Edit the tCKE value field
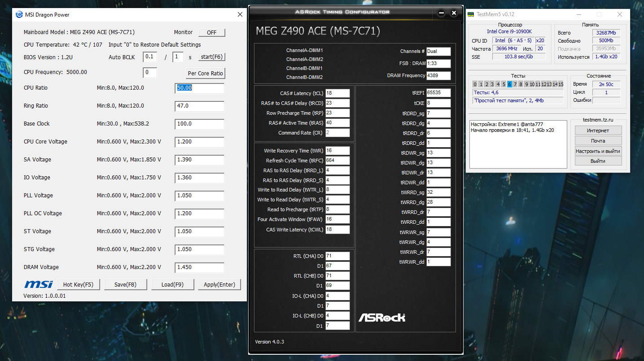Image resolution: width=644 pixels, height=361 pixels. (438, 103)
